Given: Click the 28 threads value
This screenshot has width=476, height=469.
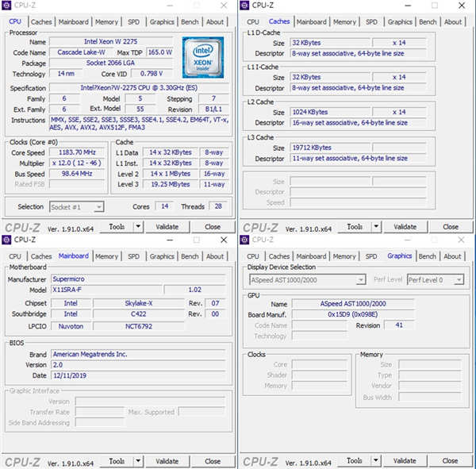Looking at the screenshot, I should click(x=218, y=206).
